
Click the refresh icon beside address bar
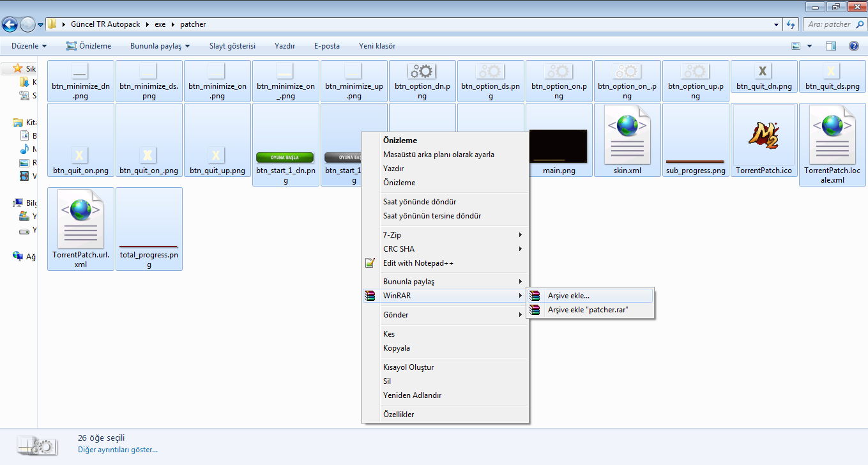791,24
